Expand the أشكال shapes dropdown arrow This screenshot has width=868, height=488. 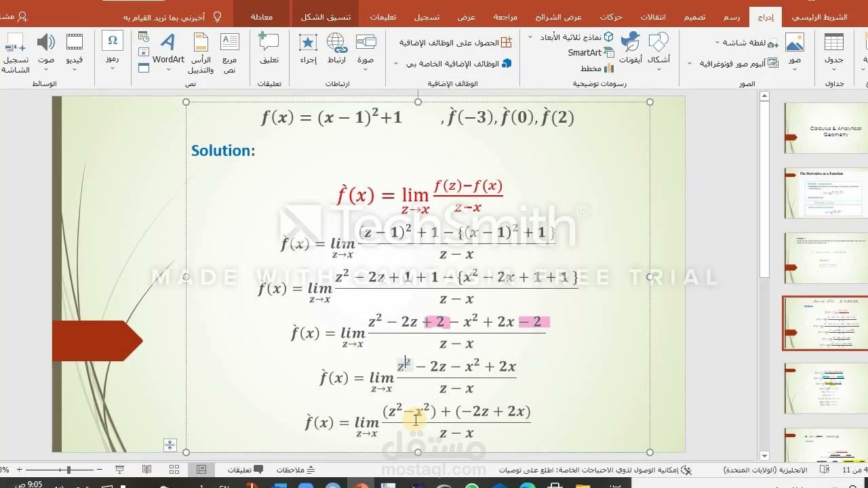point(658,70)
